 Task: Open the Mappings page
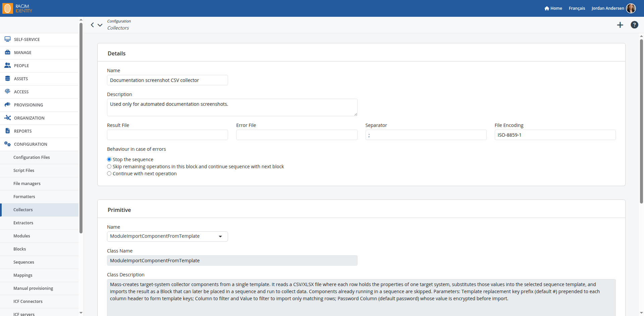tap(39, 275)
